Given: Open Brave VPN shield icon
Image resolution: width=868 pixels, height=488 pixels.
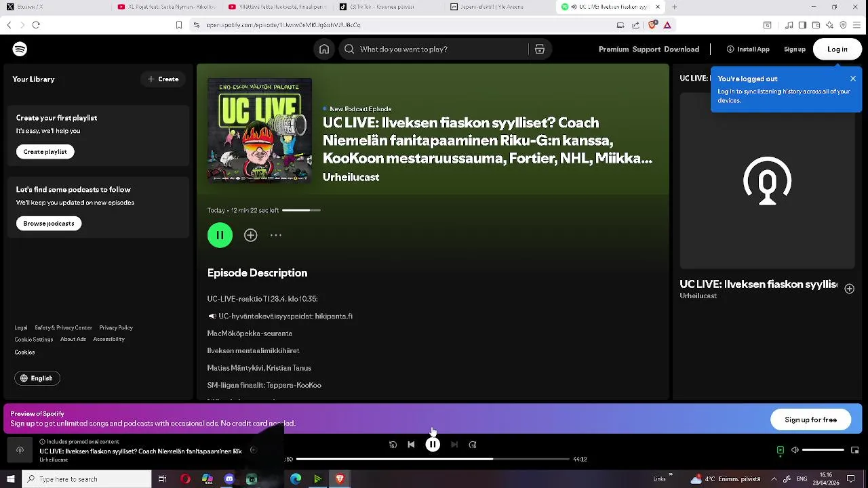Looking at the screenshot, I should point(843,25).
